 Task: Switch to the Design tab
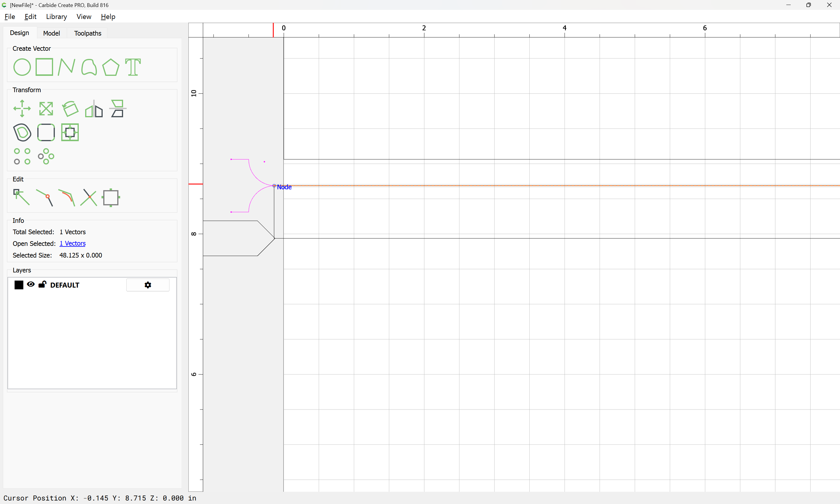19,33
